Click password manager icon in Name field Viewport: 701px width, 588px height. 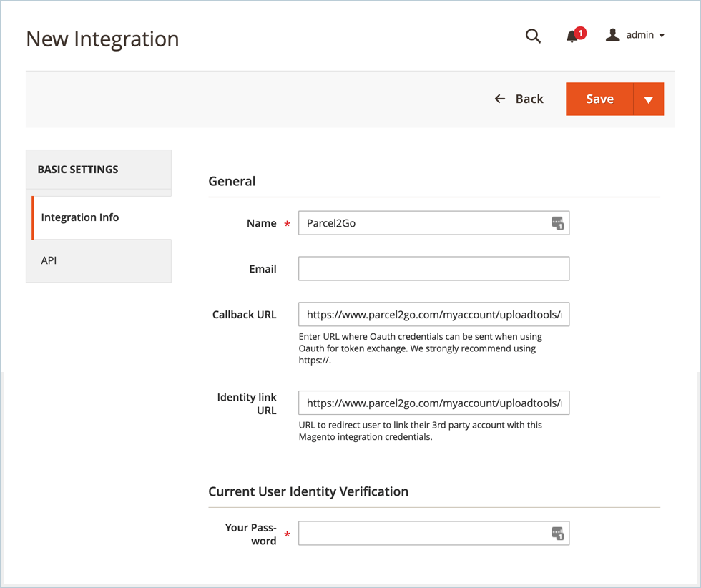click(x=557, y=223)
